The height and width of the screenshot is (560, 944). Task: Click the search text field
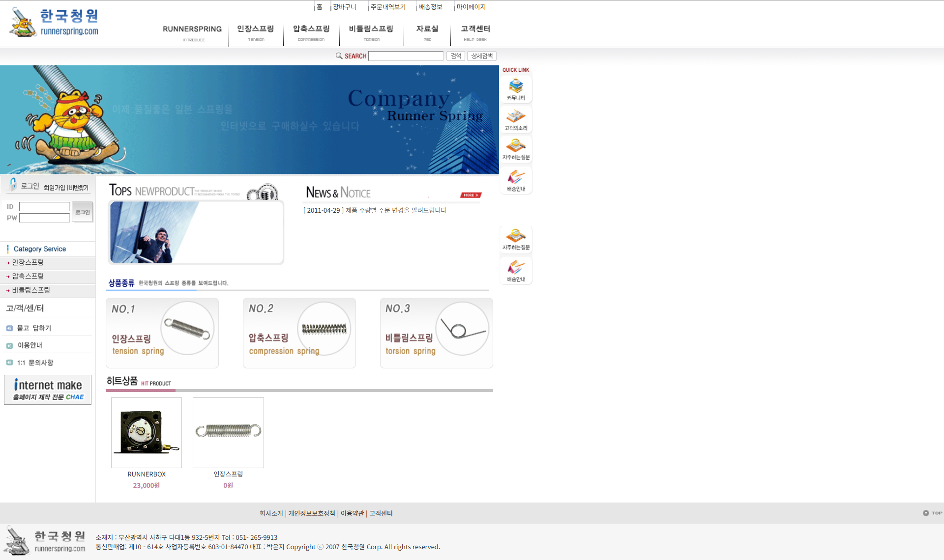point(406,56)
